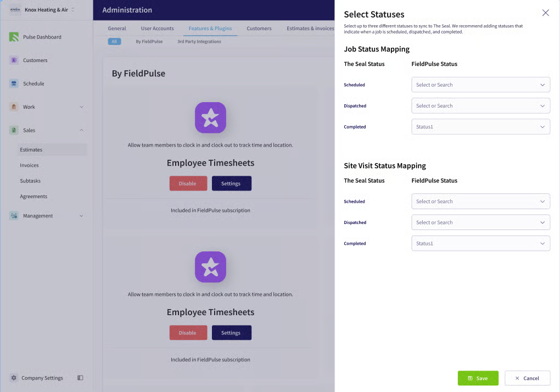The width and height of the screenshot is (560, 392).
Task: Close the Select Statuses panel
Action: point(545,13)
